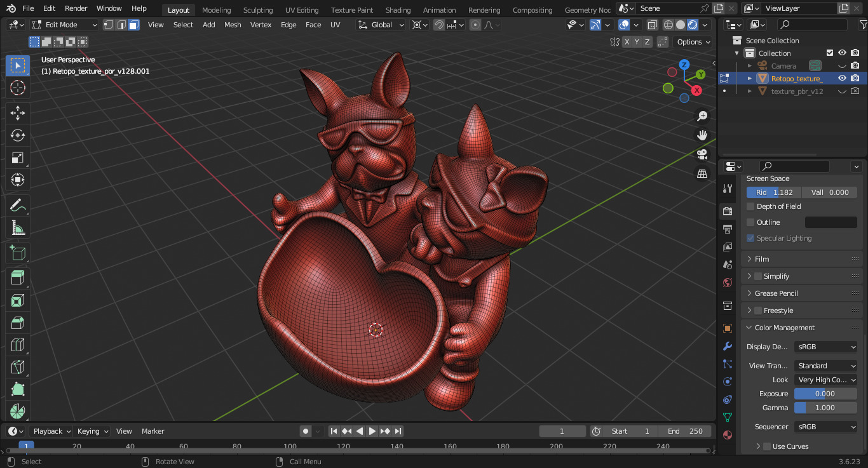Open the Global transform orientation dropdown

tap(381, 25)
